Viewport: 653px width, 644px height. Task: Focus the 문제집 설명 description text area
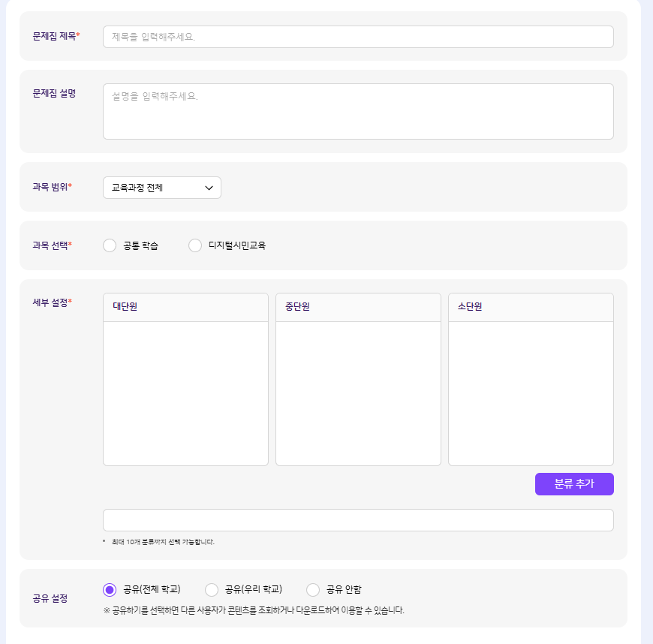(x=358, y=111)
